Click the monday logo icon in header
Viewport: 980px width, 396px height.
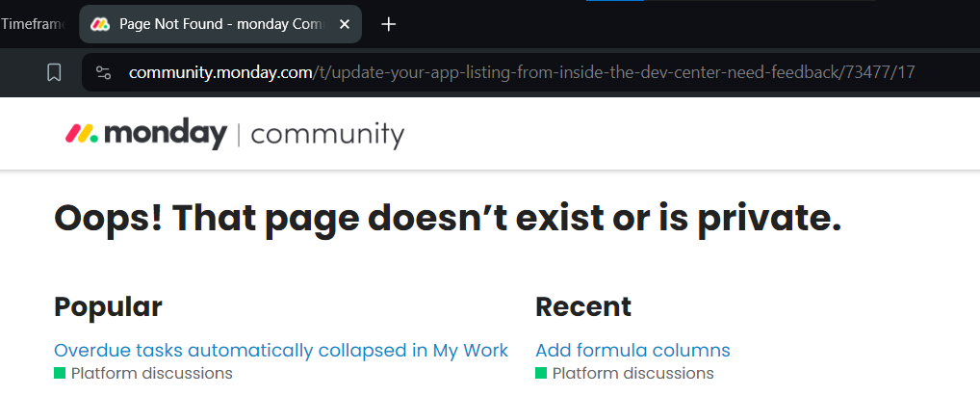tap(82, 133)
